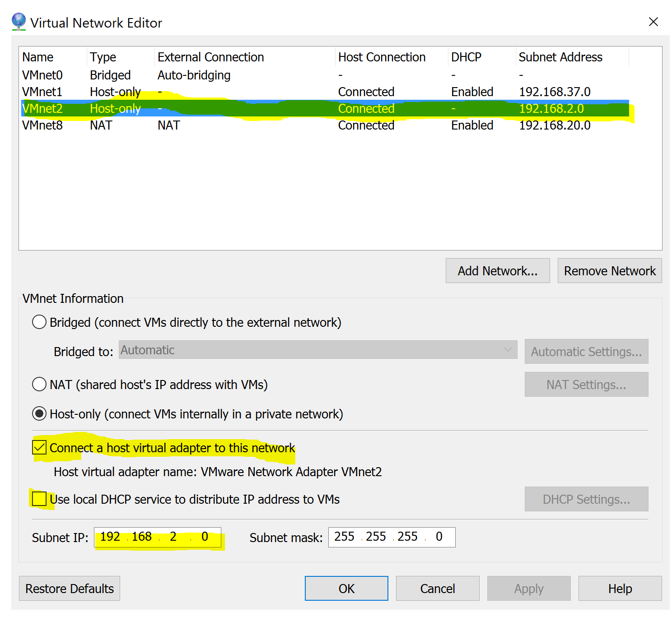
Task: Click the Virtual Network Editor globe icon
Action: pos(18,21)
